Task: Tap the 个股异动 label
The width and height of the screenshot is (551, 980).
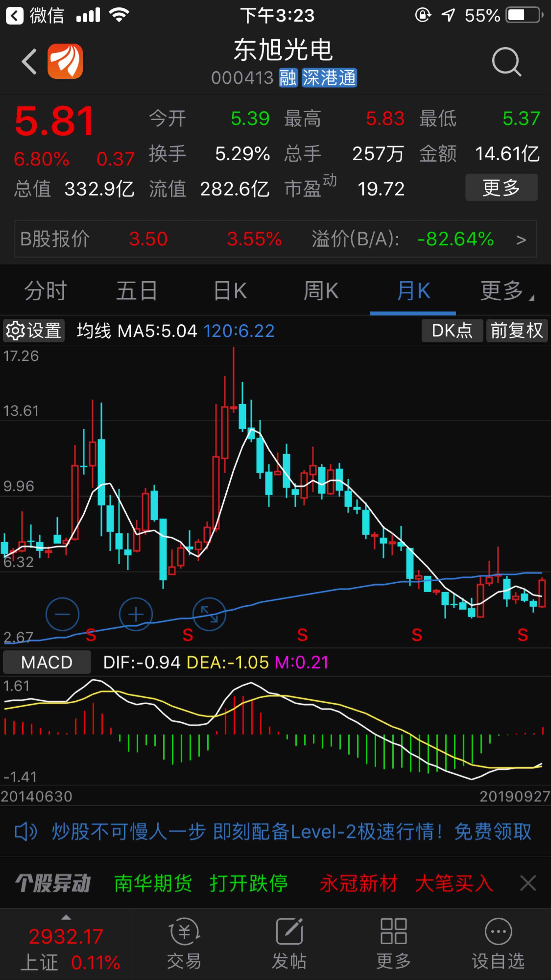Action: pyautogui.click(x=53, y=883)
